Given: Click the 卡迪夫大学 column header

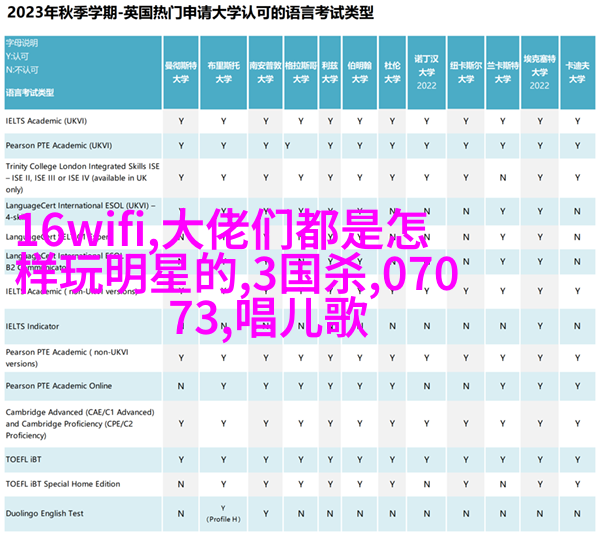Looking at the screenshot, I should click(577, 72).
